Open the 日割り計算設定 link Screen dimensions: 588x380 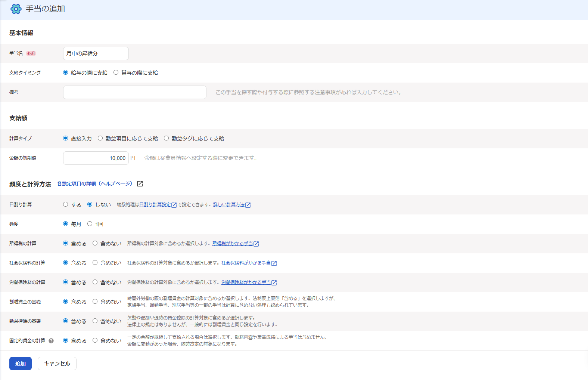155,205
